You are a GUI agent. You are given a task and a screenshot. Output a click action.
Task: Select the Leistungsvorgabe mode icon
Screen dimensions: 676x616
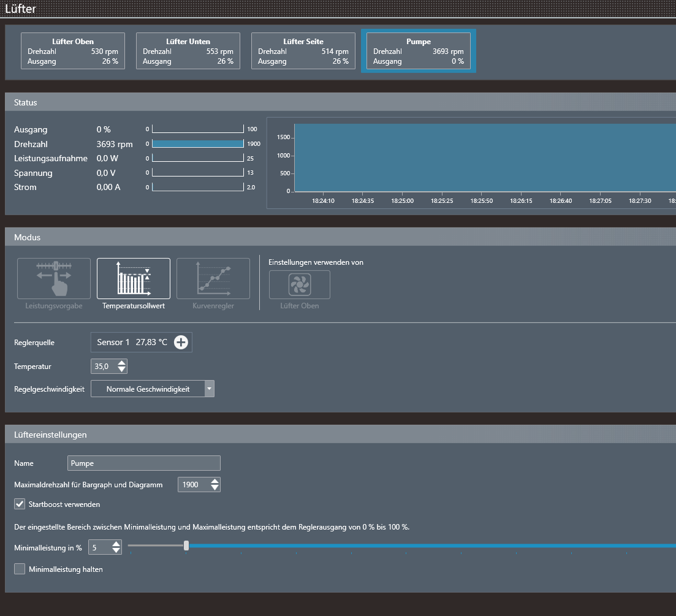pos(54,278)
